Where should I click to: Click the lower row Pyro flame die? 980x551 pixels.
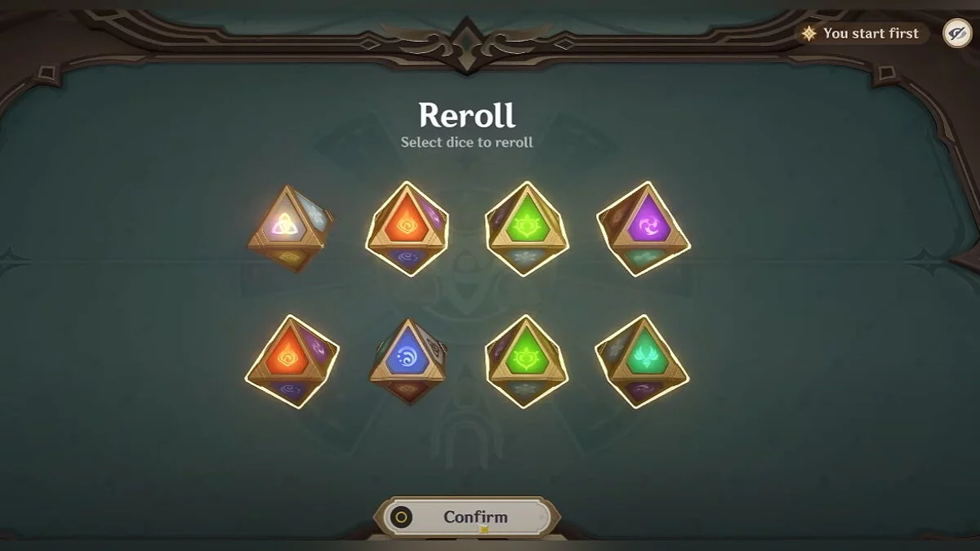click(292, 362)
